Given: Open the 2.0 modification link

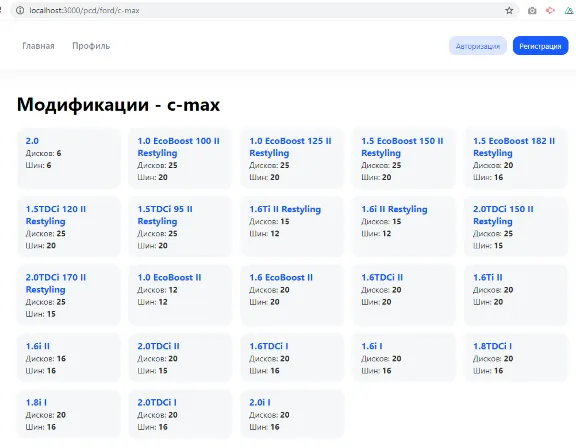Looking at the screenshot, I should point(32,141).
